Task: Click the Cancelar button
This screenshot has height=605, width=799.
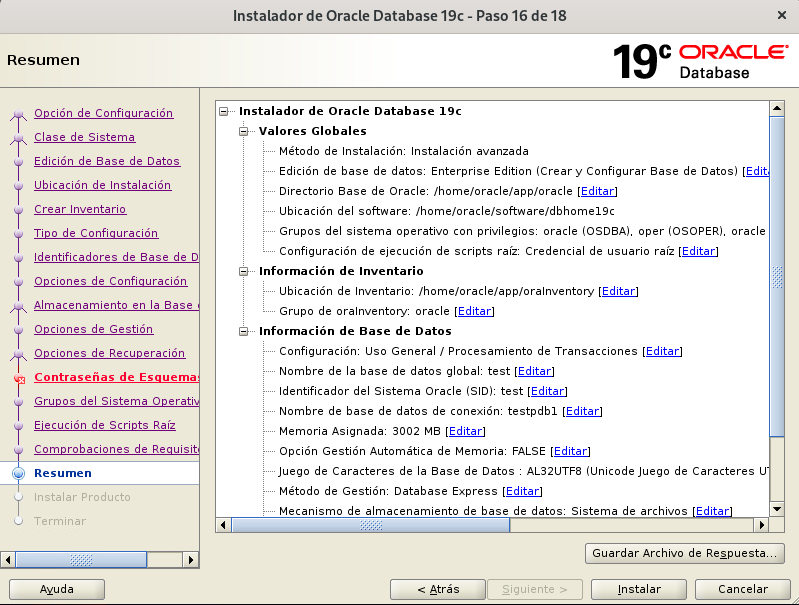Action: [x=743, y=589]
